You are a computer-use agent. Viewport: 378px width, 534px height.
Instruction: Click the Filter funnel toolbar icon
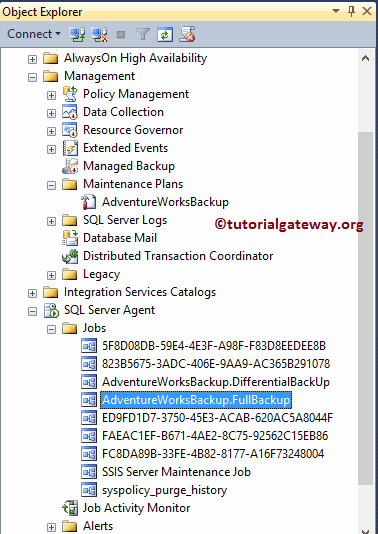[x=143, y=34]
